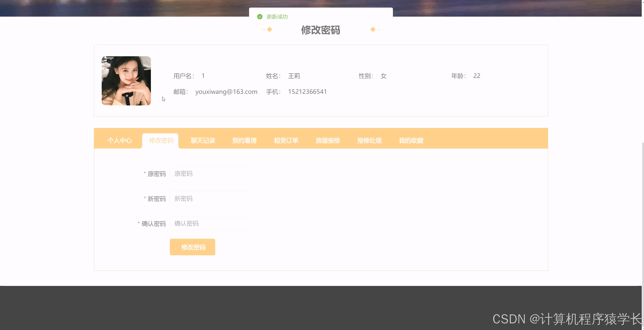Open the 预约看房 tab
Viewport: 644px width, 330px height.
pos(245,141)
